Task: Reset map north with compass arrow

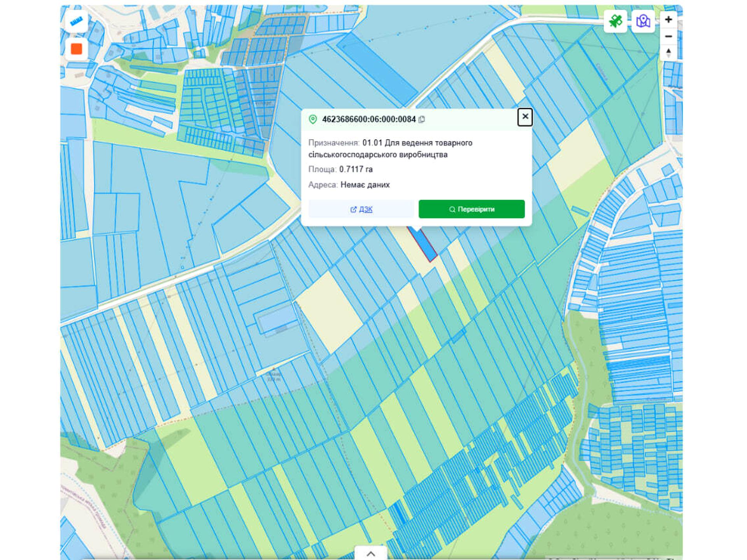Action: pyautogui.click(x=668, y=52)
